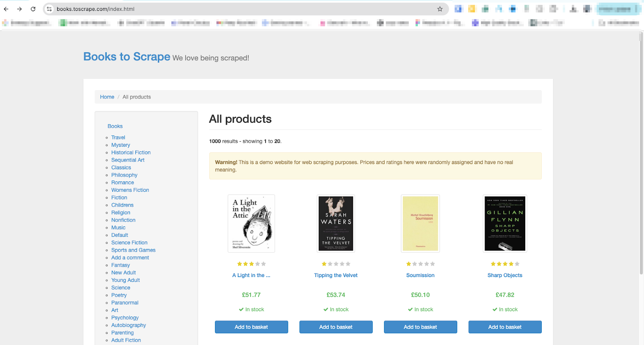Viewport: 644px width, 345px height.
Task: Browse the Philosophy category
Action: (x=124, y=175)
